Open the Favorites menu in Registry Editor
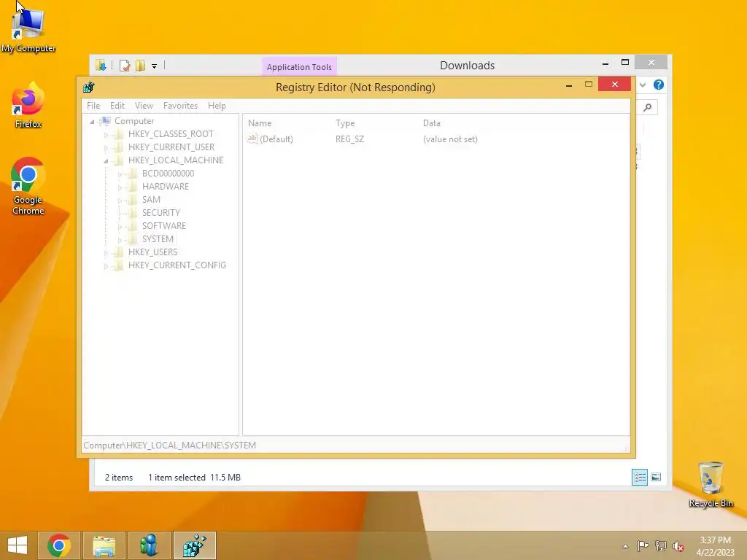 pyautogui.click(x=180, y=106)
